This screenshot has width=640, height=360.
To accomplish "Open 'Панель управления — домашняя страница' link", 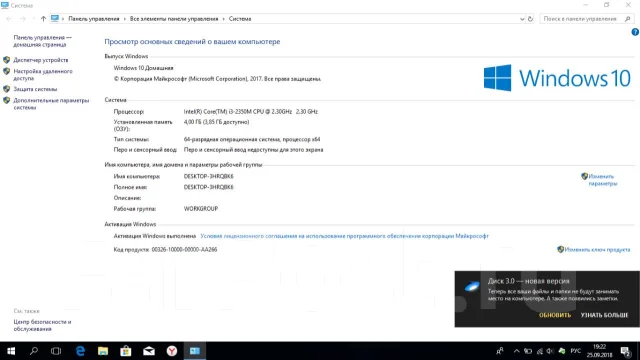I will coord(42,41).
